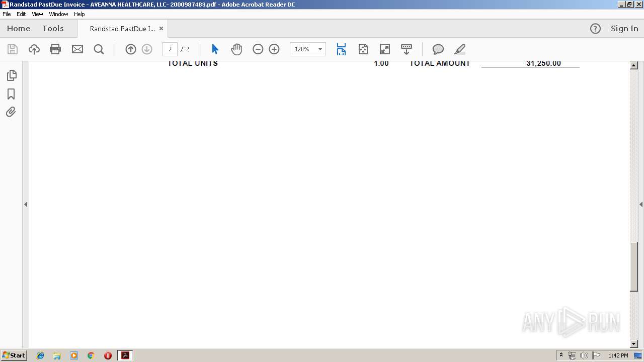Expand the right tools pane
This screenshot has width=644, height=362.
point(641,204)
